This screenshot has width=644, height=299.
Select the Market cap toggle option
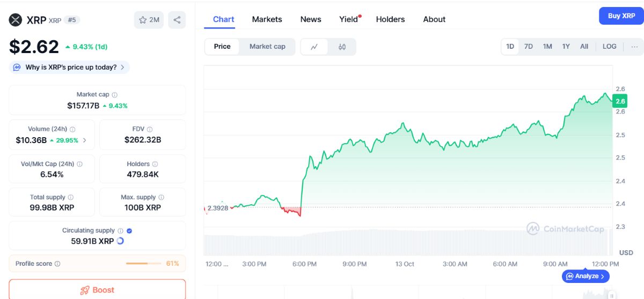267,47
